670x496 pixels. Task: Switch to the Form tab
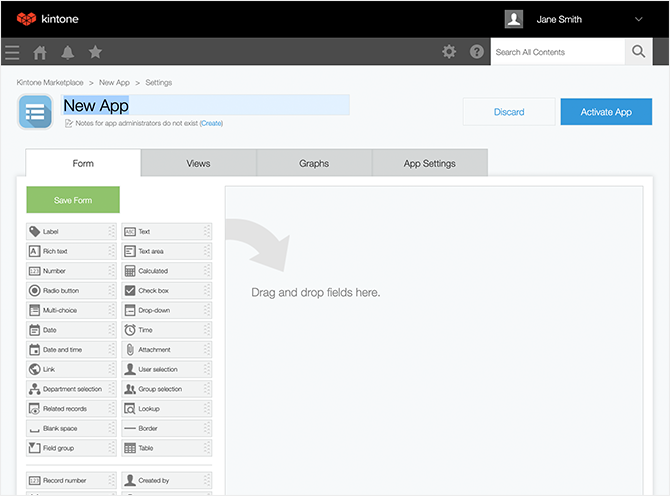[83, 163]
